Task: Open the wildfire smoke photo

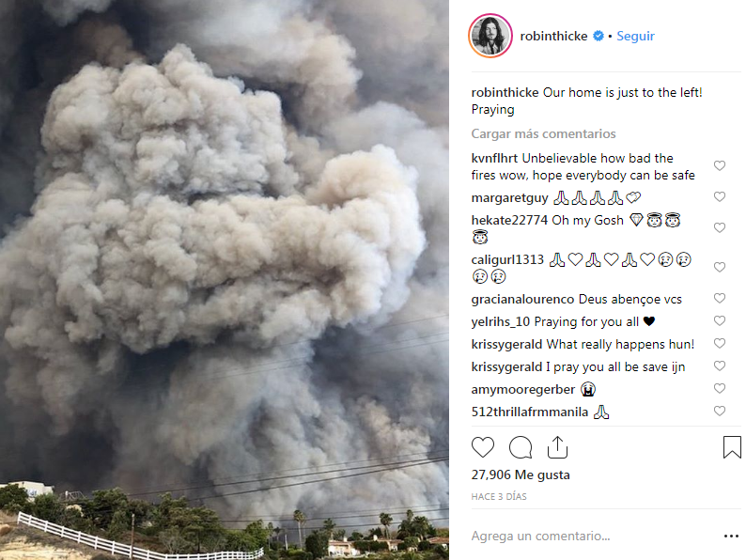Action: [x=225, y=280]
